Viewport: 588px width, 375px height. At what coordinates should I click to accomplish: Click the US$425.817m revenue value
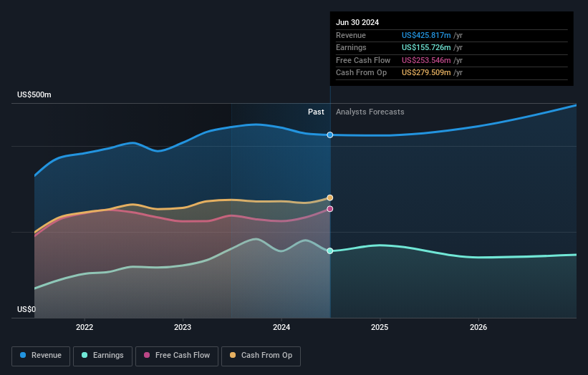426,35
